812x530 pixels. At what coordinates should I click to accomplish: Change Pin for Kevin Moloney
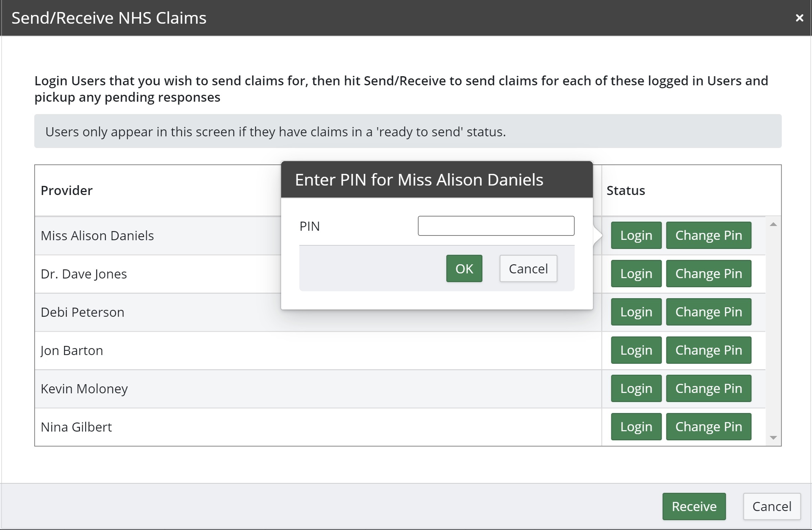[x=709, y=389]
